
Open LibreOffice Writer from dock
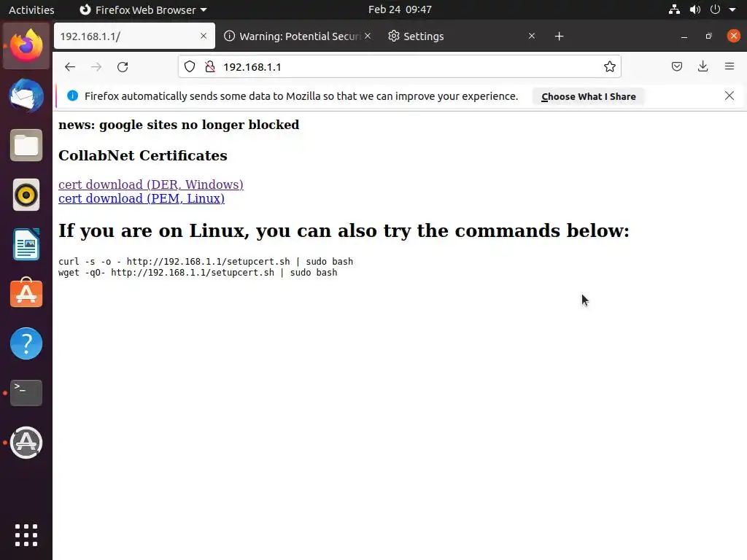click(26, 244)
